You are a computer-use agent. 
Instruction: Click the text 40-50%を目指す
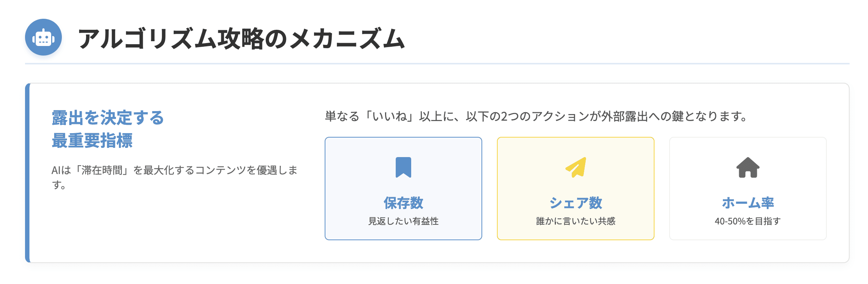click(748, 221)
